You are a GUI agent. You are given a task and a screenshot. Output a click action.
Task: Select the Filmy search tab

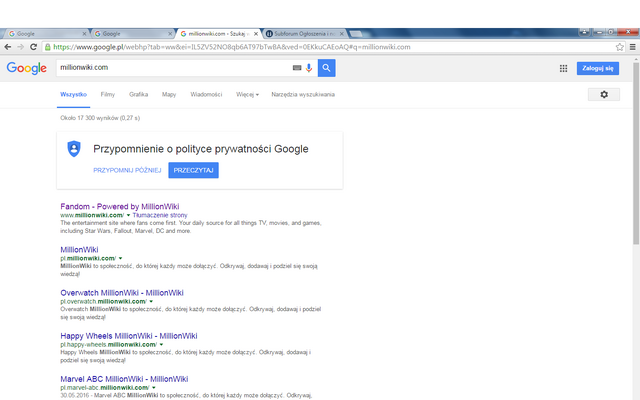coord(108,94)
